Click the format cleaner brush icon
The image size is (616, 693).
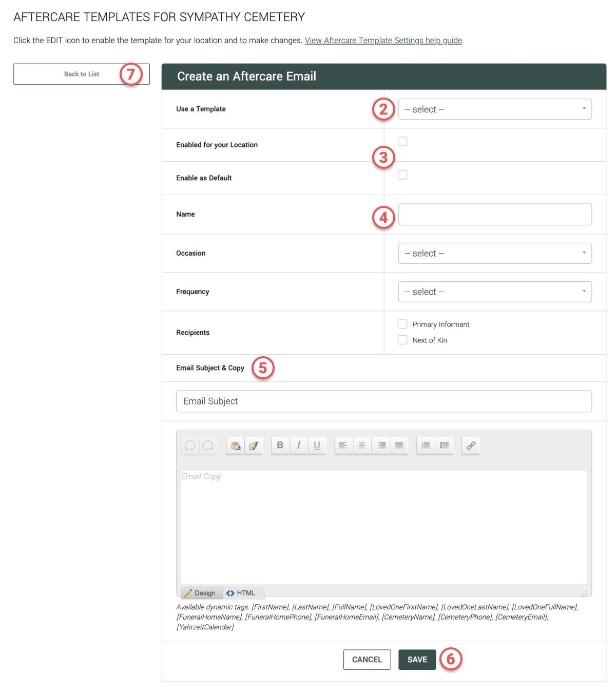pos(254,445)
